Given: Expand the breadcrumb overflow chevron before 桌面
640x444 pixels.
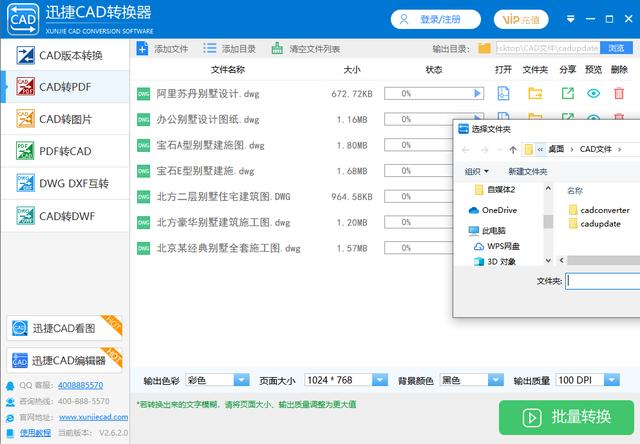Looking at the screenshot, I should coord(540,150).
